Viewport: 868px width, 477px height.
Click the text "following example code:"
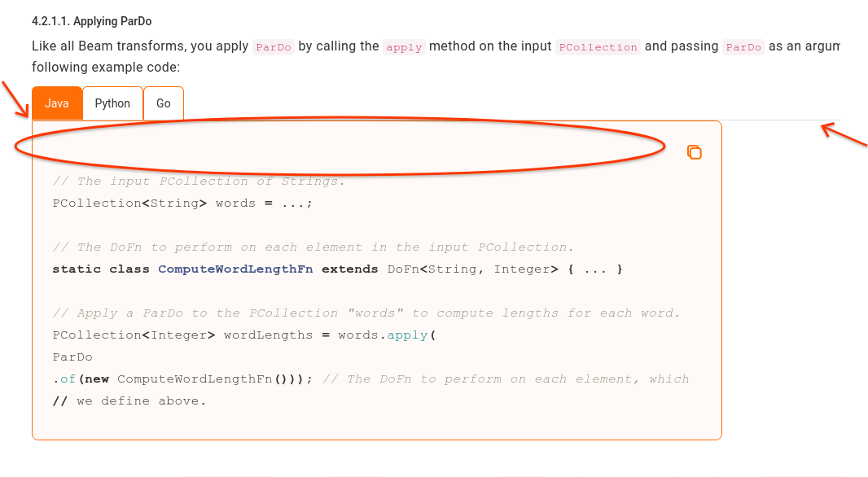[x=106, y=68]
